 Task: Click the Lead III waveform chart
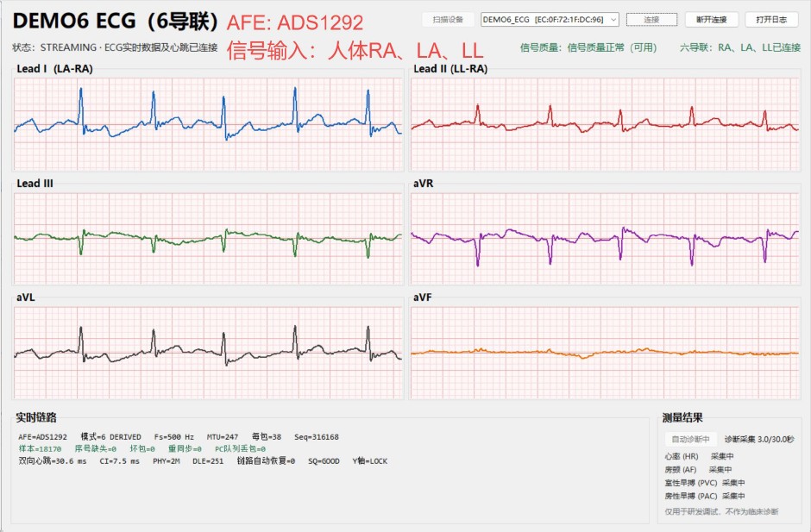point(208,238)
